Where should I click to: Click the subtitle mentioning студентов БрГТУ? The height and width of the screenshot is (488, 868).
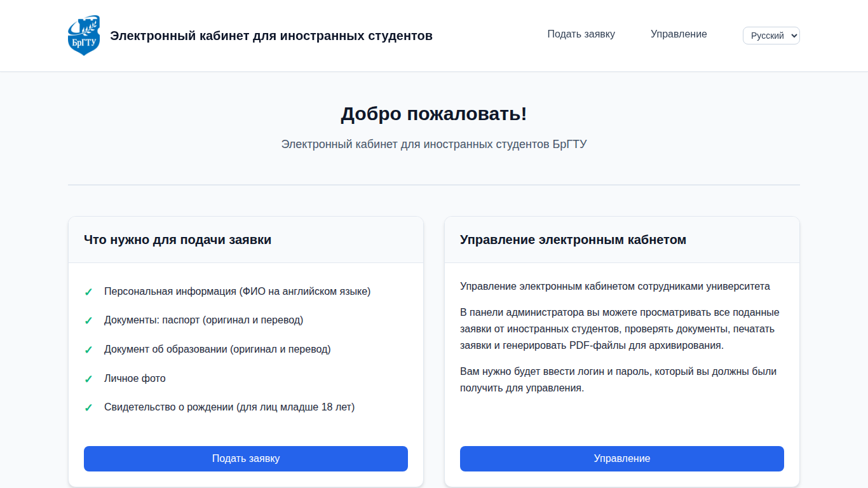434,144
